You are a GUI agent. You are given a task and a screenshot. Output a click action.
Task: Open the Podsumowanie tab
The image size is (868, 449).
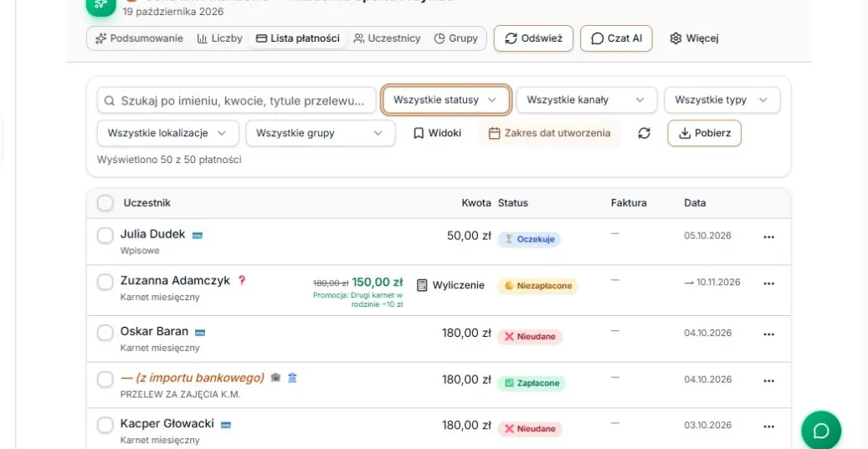(x=139, y=38)
